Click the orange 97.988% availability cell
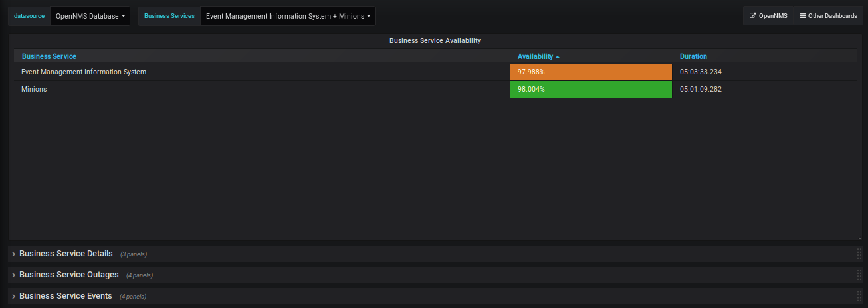Screen dimensions: 868x308 coord(591,72)
